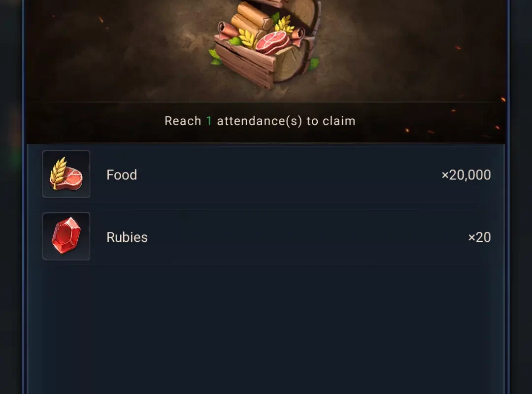The image size is (532, 394).
Task: Select the Rubies reward label
Action: point(127,237)
